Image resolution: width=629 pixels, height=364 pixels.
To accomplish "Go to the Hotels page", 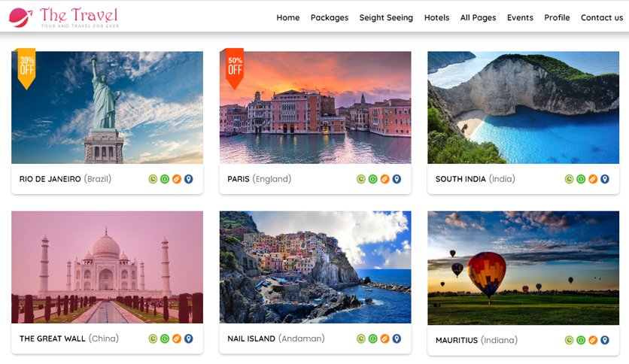I will point(436,17).
